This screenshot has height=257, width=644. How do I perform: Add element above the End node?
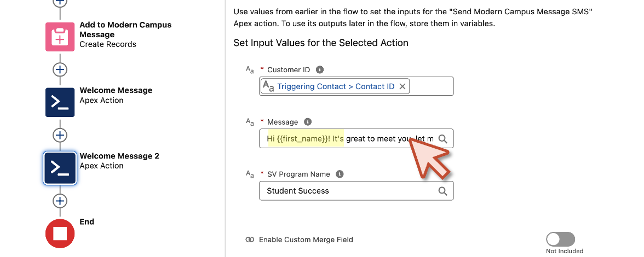point(60,201)
